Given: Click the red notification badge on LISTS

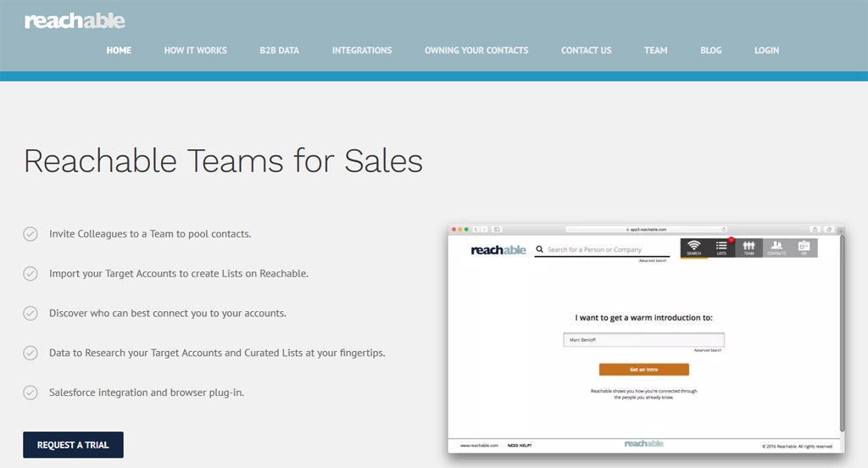Looking at the screenshot, I should 732,241.
